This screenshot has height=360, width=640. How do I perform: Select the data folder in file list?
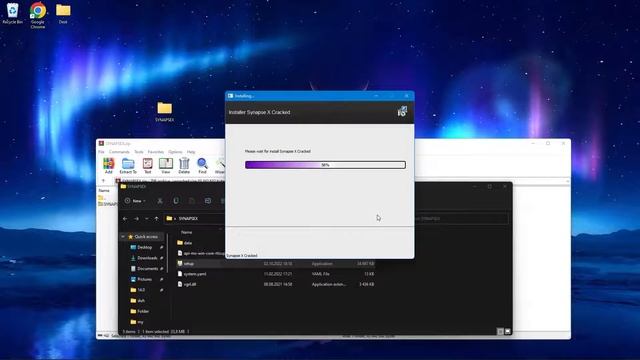coord(188,243)
